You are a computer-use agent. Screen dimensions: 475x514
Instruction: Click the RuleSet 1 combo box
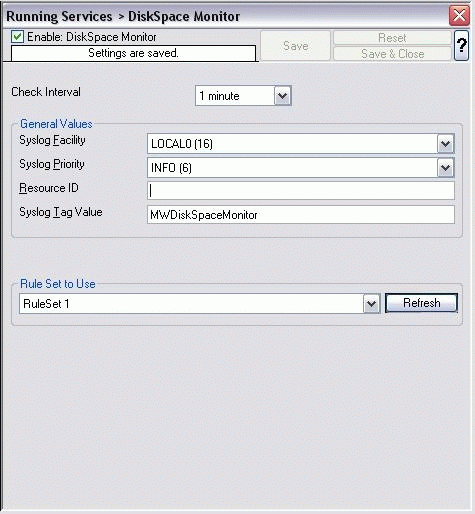(x=200, y=304)
